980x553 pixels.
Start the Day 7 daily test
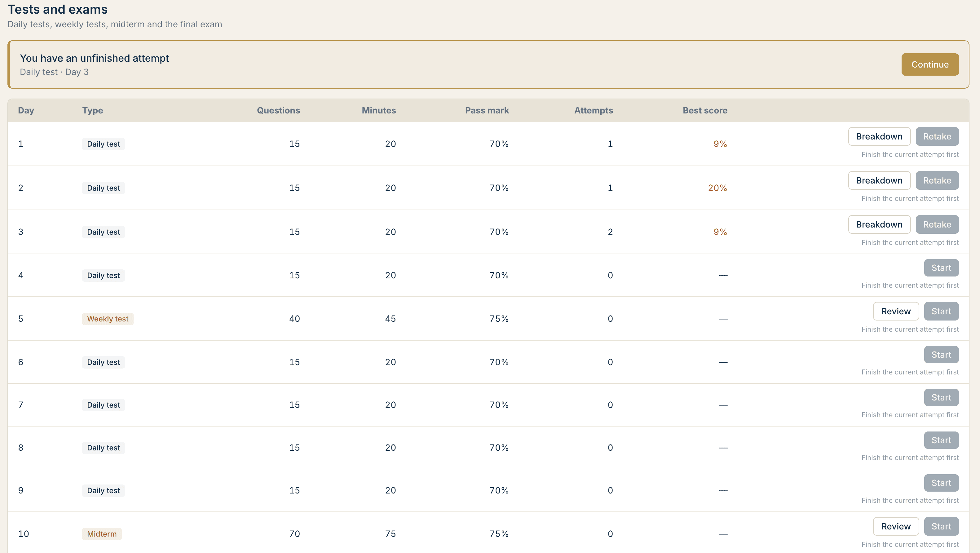[x=941, y=397]
